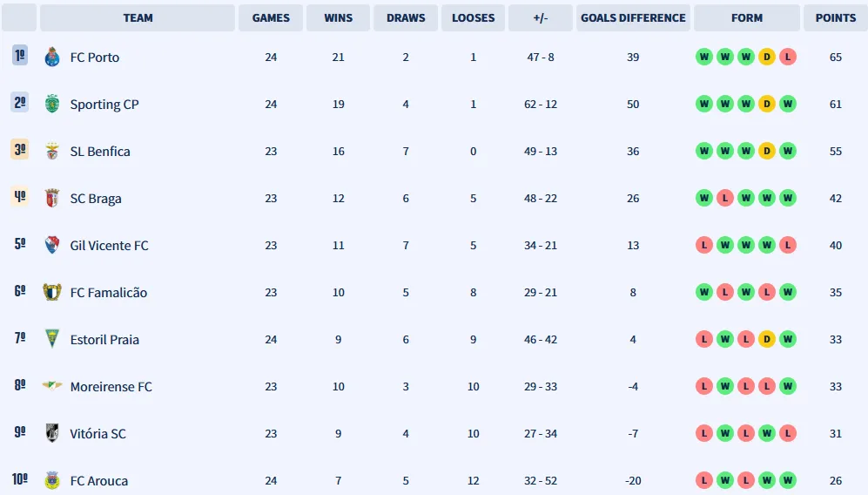This screenshot has width=868, height=495.
Task: Click the Estoril Praia crest
Action: (x=51, y=340)
